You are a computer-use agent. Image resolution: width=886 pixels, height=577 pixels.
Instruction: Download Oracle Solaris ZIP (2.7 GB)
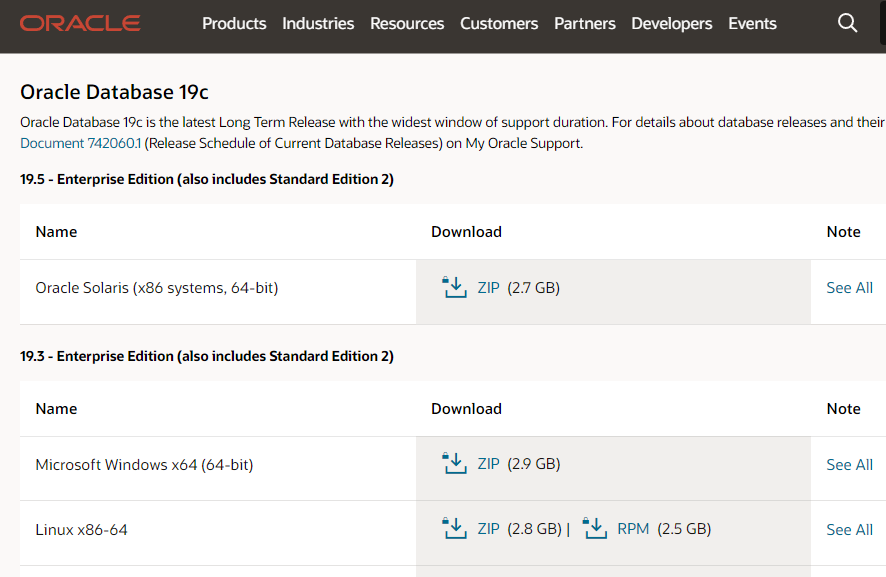tap(488, 288)
